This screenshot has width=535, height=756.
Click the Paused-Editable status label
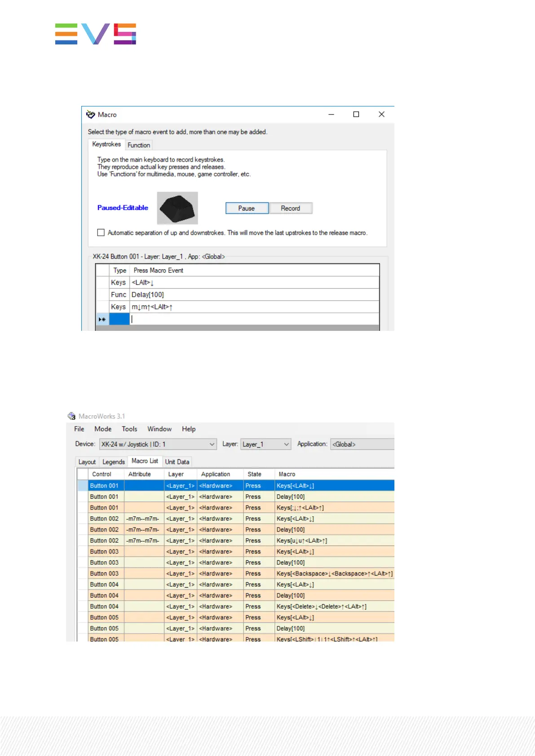pyautogui.click(x=123, y=208)
